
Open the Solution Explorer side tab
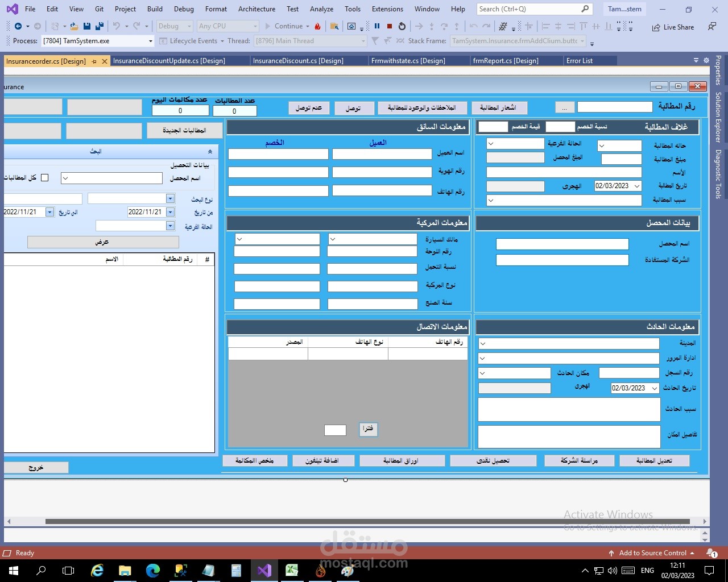coord(718,117)
